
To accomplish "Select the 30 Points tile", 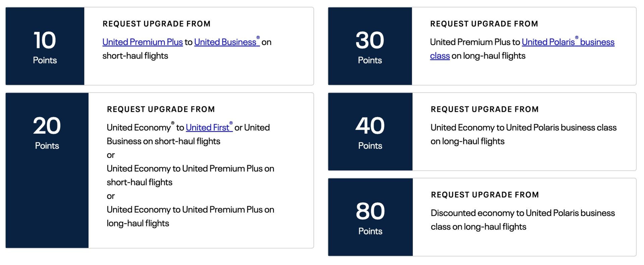I will (370, 46).
